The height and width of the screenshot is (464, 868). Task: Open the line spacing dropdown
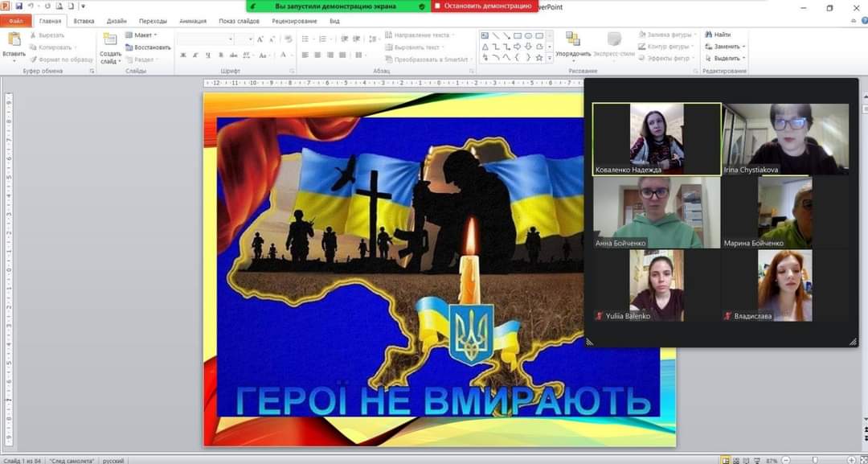pos(375,39)
